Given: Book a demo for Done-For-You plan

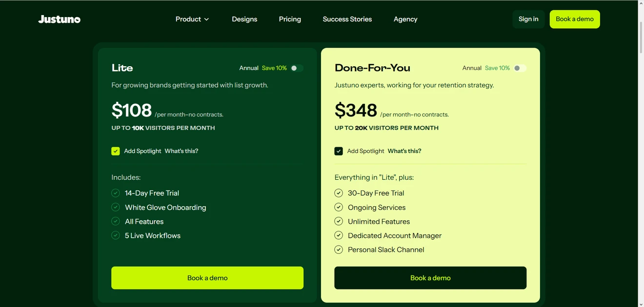Looking at the screenshot, I should [430, 278].
